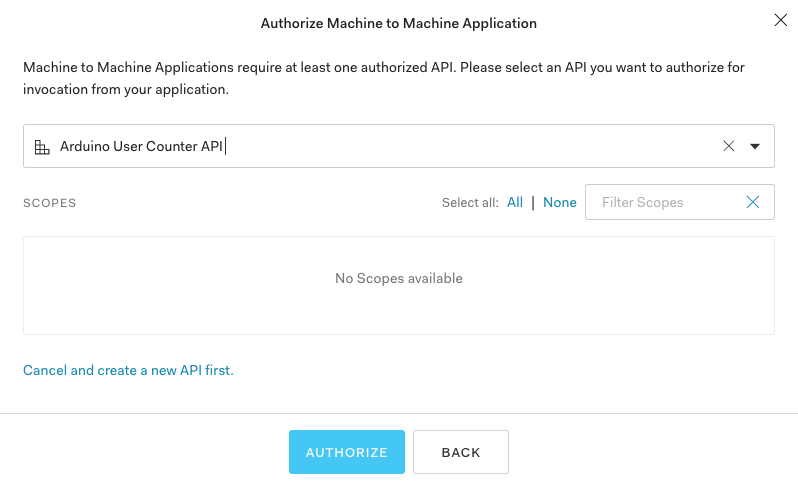Open Cancel and create a new API link
798x487 pixels.
tap(128, 370)
